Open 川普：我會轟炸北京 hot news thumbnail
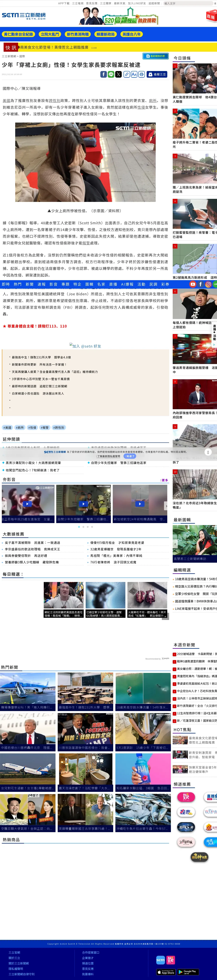Viewport: 217px width, 980px height. click(x=85, y=732)
